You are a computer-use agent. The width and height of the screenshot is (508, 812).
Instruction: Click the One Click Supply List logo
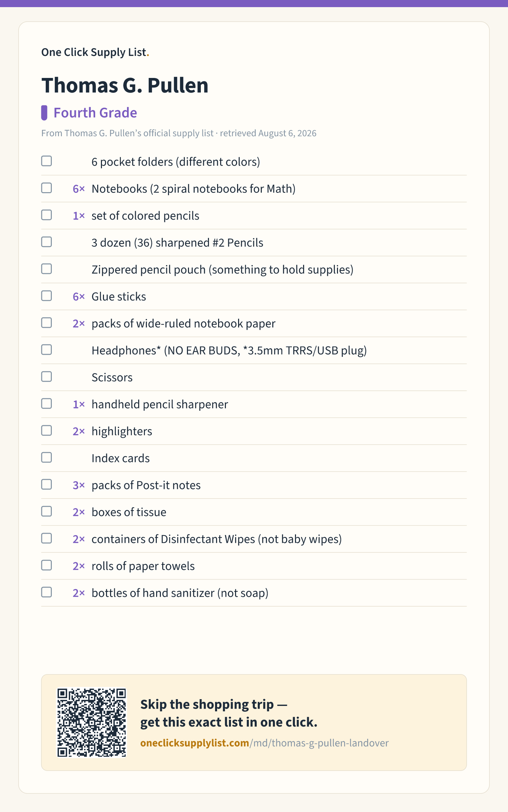95,52
